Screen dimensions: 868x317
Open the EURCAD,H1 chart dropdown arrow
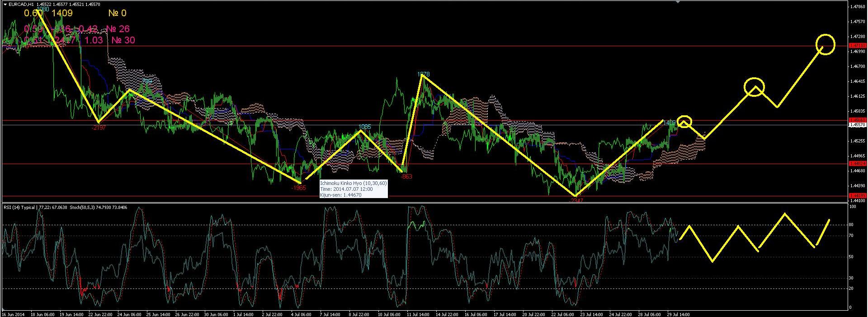click(5, 4)
